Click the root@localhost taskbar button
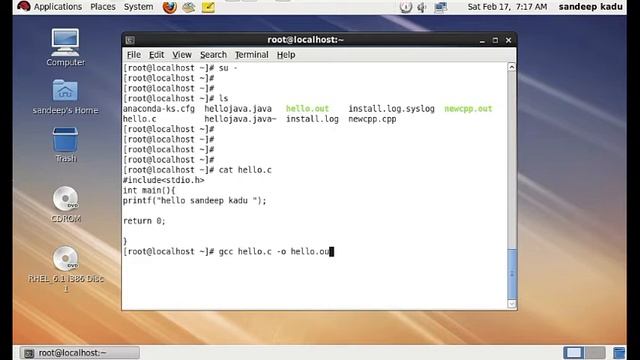 tap(80, 353)
